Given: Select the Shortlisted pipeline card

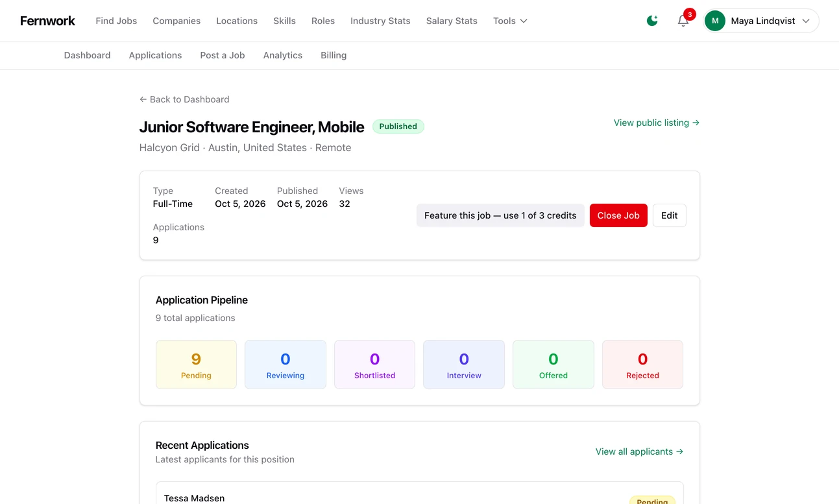Looking at the screenshot, I should pos(374,365).
